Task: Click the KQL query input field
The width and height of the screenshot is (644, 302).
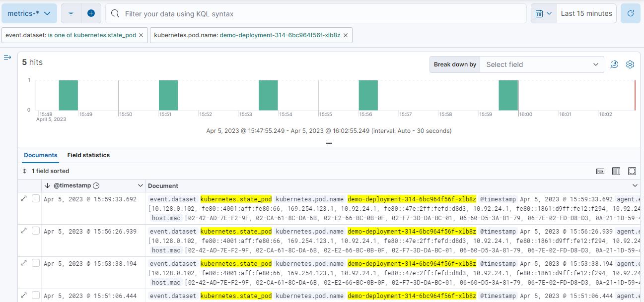Action: (x=298, y=13)
